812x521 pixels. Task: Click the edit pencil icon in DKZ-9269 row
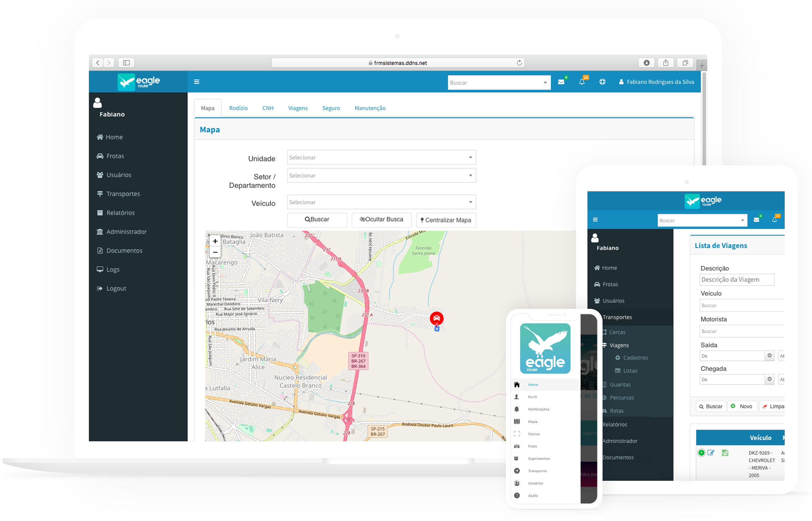(711, 453)
